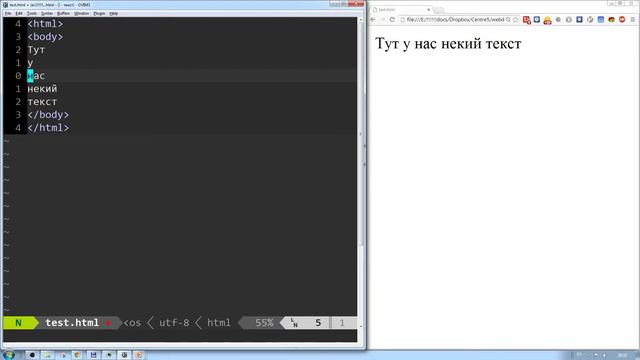Click the red round extension icon
Image resolution: width=640 pixels, height=360 pixels.
coord(622,20)
